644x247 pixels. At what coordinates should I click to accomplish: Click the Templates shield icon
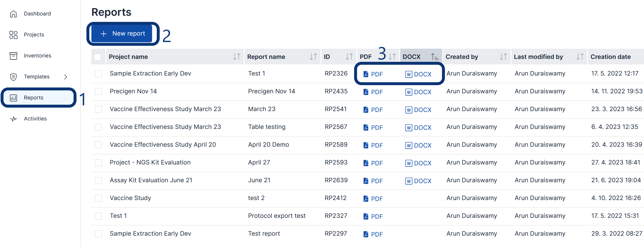[x=13, y=77]
